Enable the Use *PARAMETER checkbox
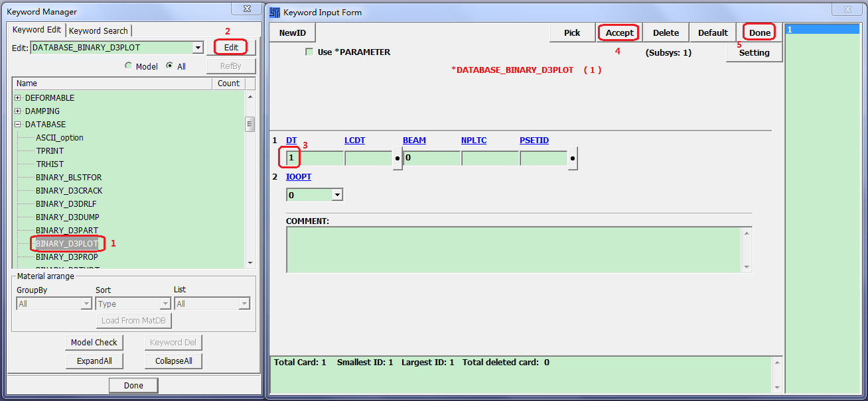Viewport: 868px width, 401px height. click(x=309, y=52)
